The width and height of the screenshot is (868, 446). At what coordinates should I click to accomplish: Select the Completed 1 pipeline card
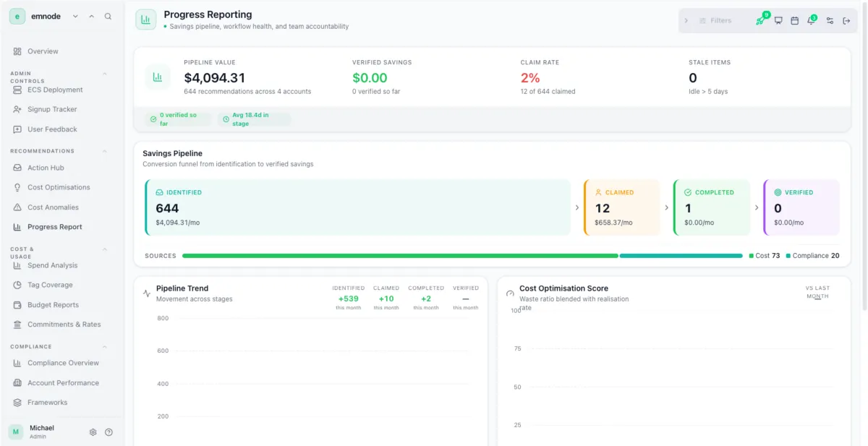pos(712,207)
